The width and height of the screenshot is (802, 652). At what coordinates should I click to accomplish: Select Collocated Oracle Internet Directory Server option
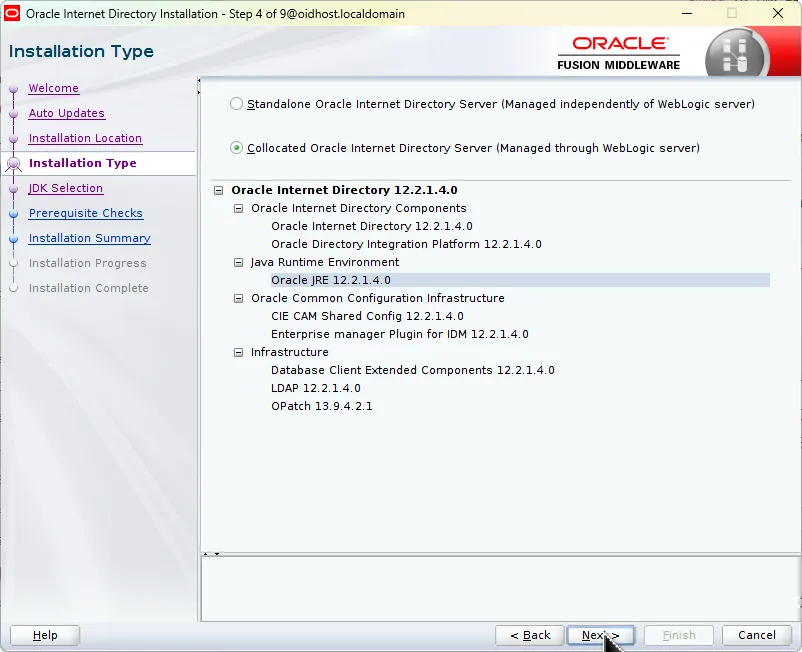point(236,148)
